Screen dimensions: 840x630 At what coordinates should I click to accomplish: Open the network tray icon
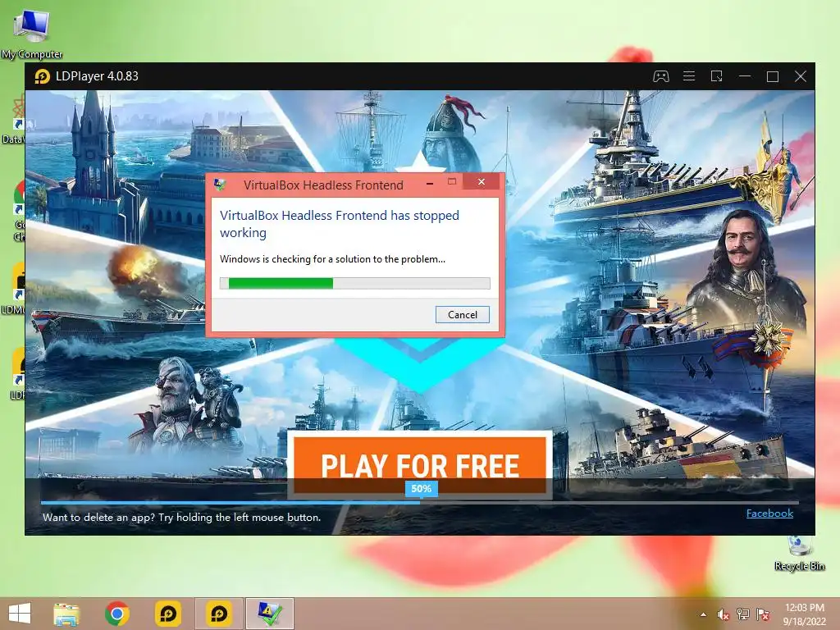click(742, 614)
